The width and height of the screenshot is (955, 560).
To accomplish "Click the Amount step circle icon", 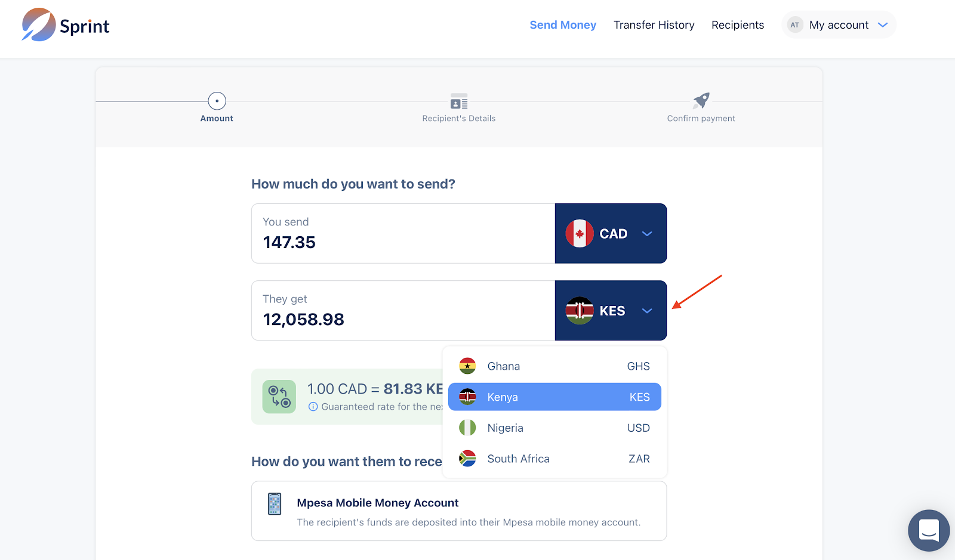I will [217, 101].
